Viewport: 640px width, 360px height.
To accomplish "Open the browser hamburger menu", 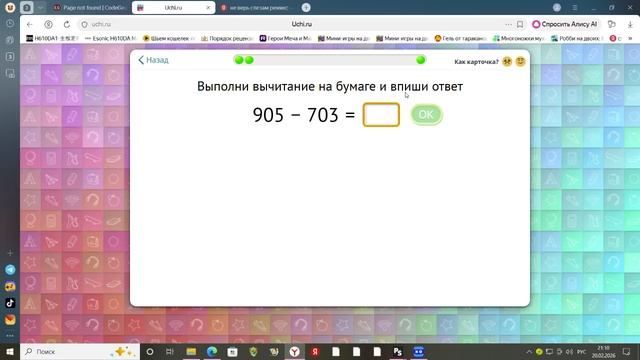I will tap(575, 8).
